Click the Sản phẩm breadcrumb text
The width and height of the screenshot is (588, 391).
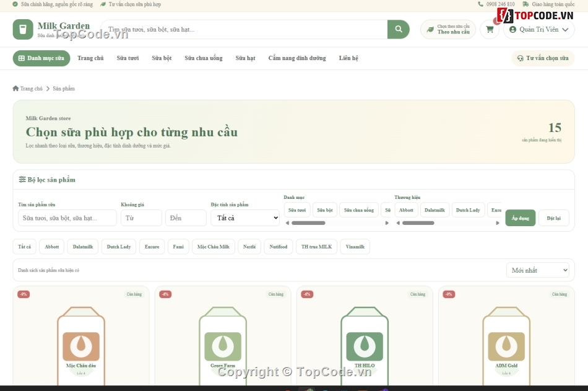coord(64,89)
